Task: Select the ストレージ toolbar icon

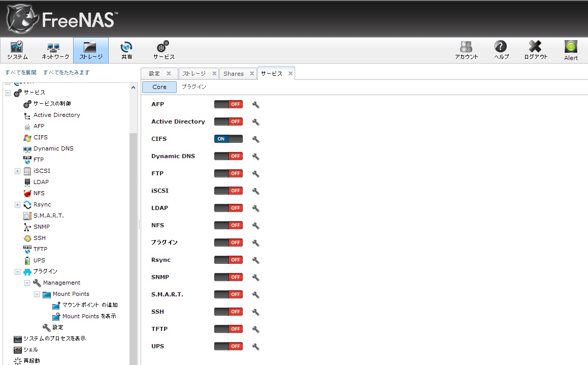Action: point(91,50)
